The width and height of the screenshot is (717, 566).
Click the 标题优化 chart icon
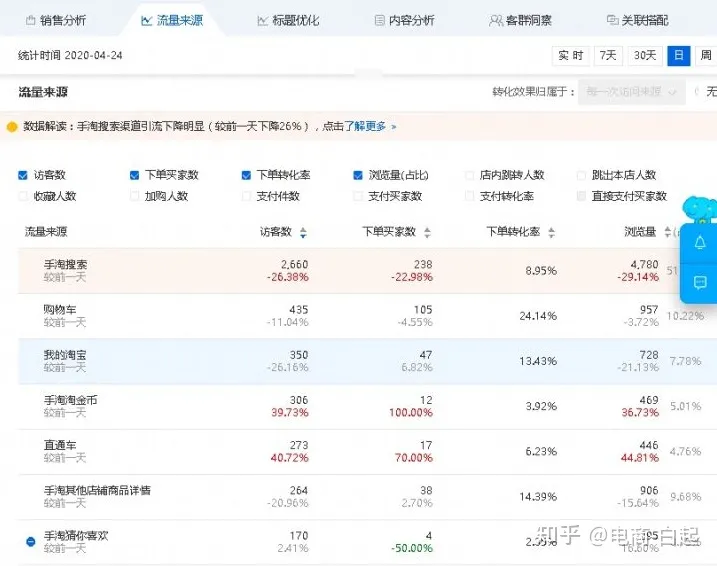(x=262, y=21)
